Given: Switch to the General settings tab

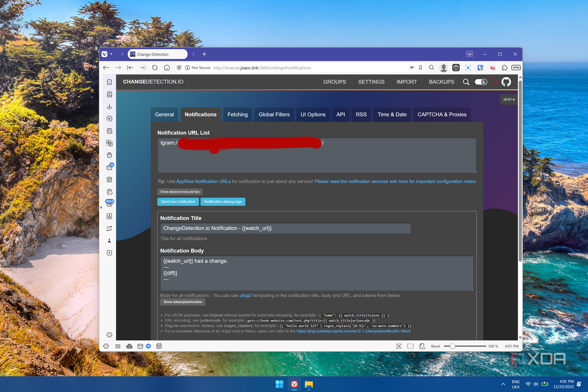Looking at the screenshot, I should [164, 115].
